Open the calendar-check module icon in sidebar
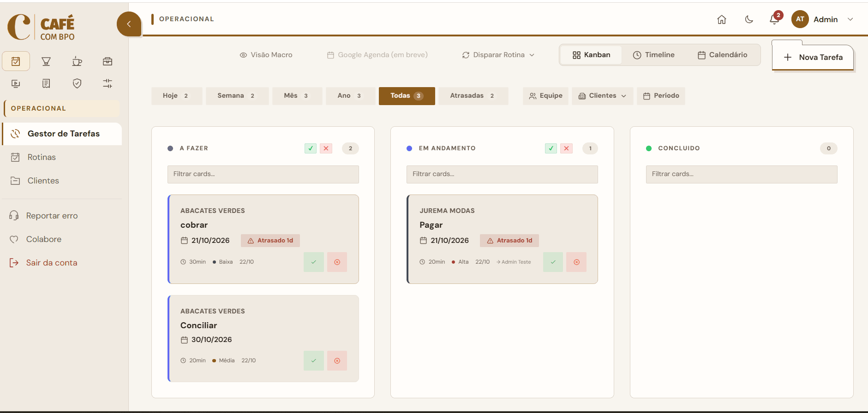The height and width of the screenshot is (413, 868). (16, 61)
